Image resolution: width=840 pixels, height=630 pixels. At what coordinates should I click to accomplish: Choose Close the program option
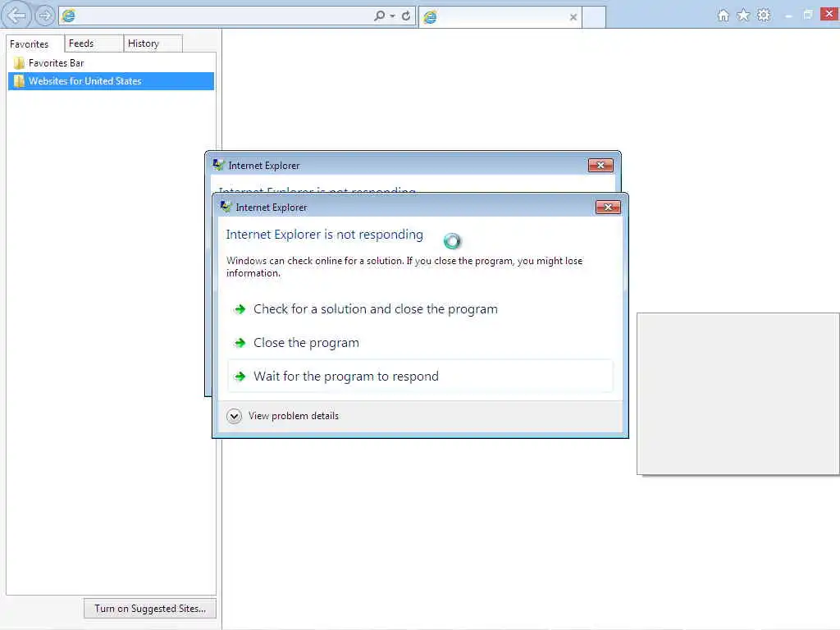(420, 343)
